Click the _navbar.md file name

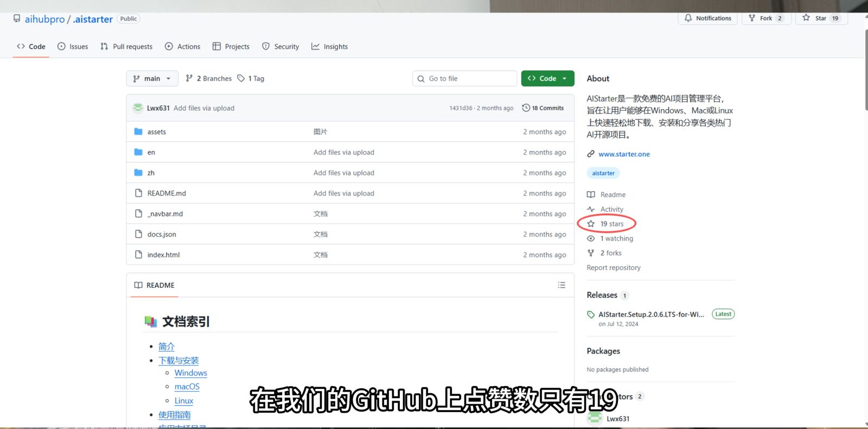coord(165,214)
